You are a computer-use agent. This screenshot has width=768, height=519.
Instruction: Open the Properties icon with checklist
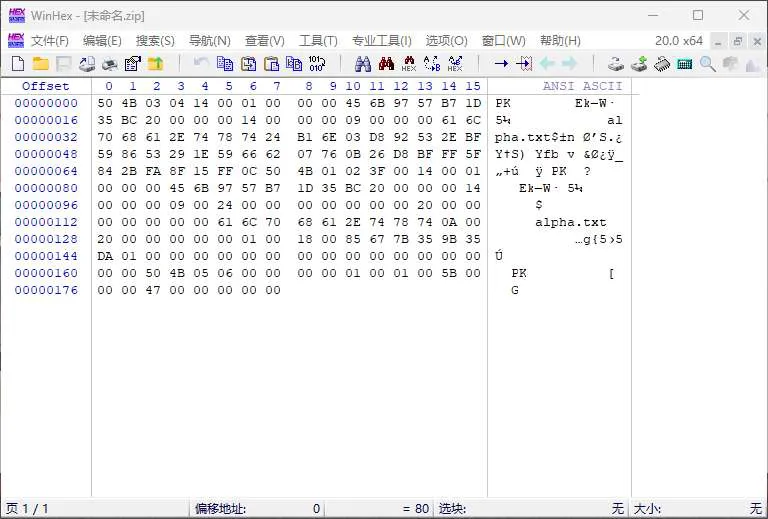pyautogui.click(x=133, y=64)
